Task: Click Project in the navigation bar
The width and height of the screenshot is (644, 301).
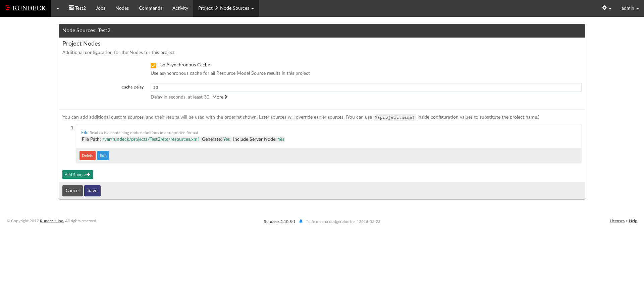Action: click(205, 8)
